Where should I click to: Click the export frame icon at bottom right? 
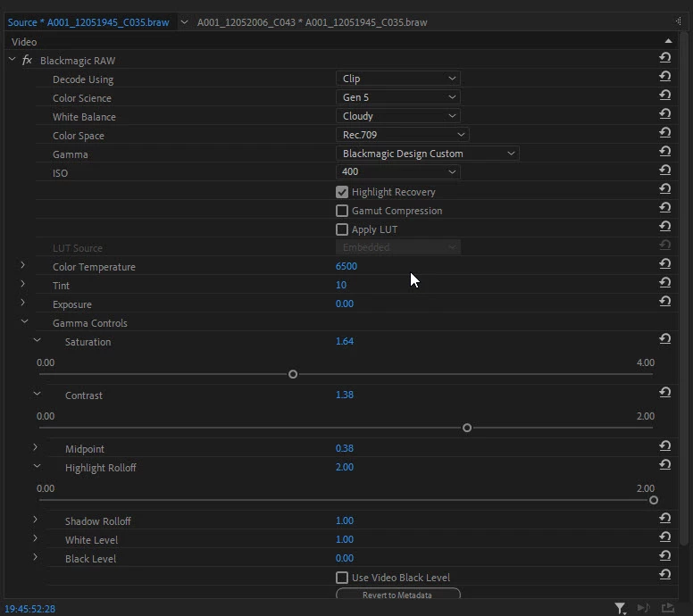coord(668,608)
